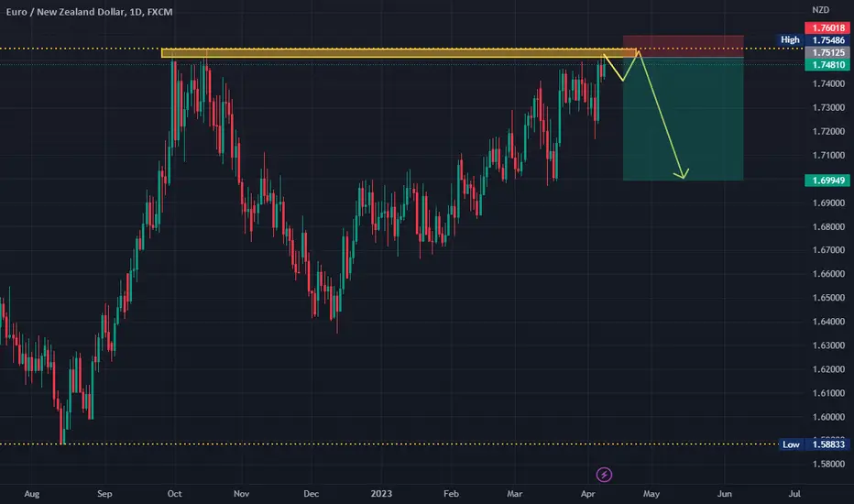Screen dimensions: 854x504
Task: Click the 1.58000 price axis value
Action: point(828,465)
